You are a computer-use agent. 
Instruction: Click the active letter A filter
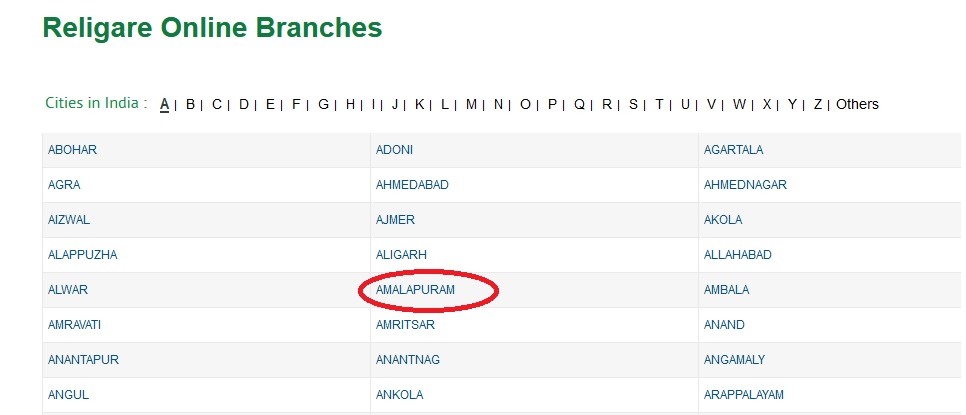(165, 104)
